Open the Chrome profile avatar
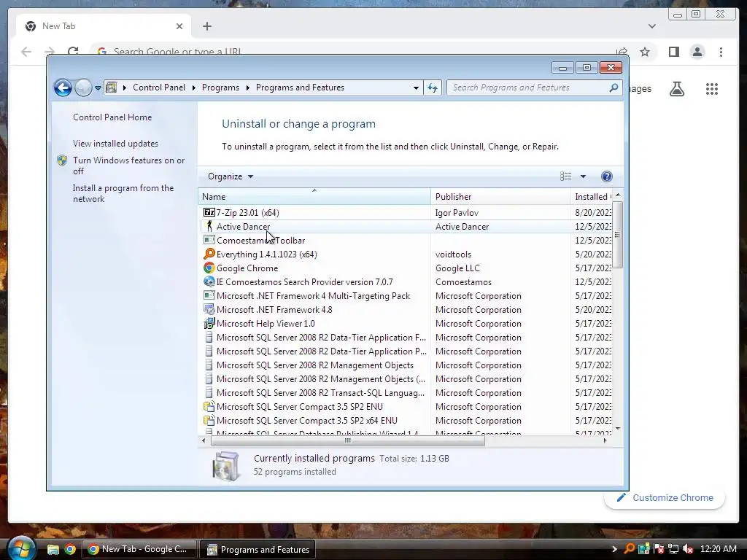 pos(697,52)
